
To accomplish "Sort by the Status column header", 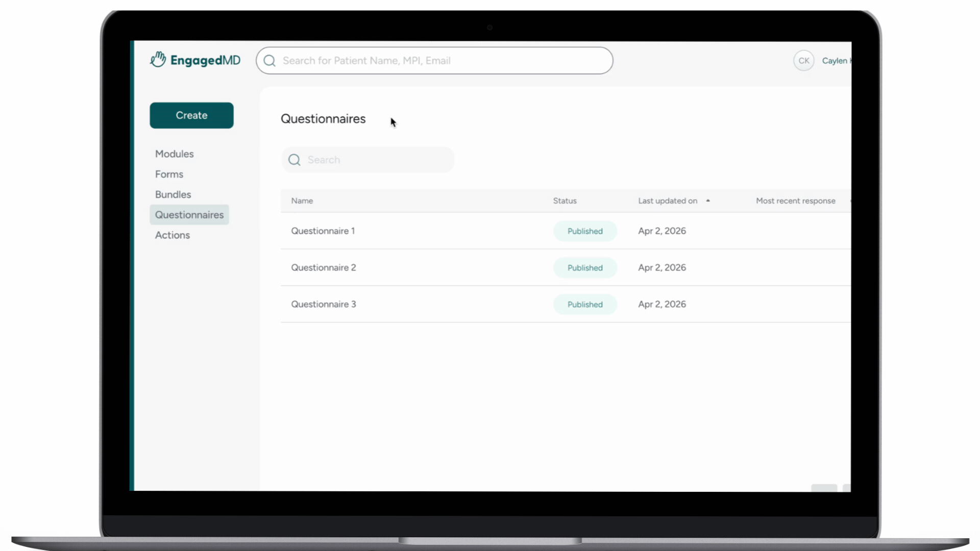I will pyautogui.click(x=565, y=201).
